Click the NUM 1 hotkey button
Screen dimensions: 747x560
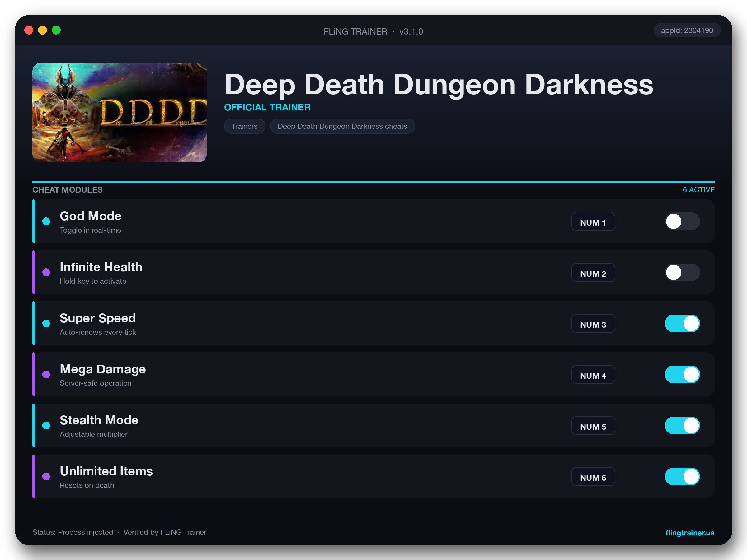pos(593,222)
